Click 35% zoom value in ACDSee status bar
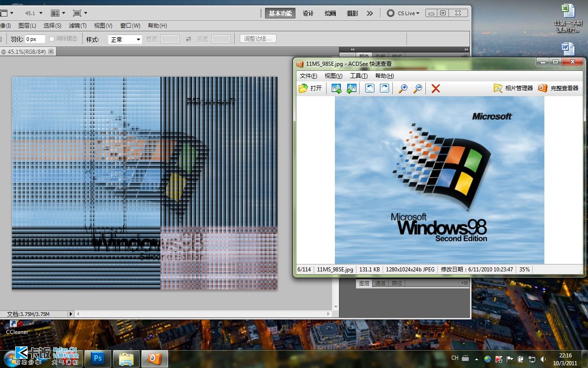588x368 pixels. (524, 270)
